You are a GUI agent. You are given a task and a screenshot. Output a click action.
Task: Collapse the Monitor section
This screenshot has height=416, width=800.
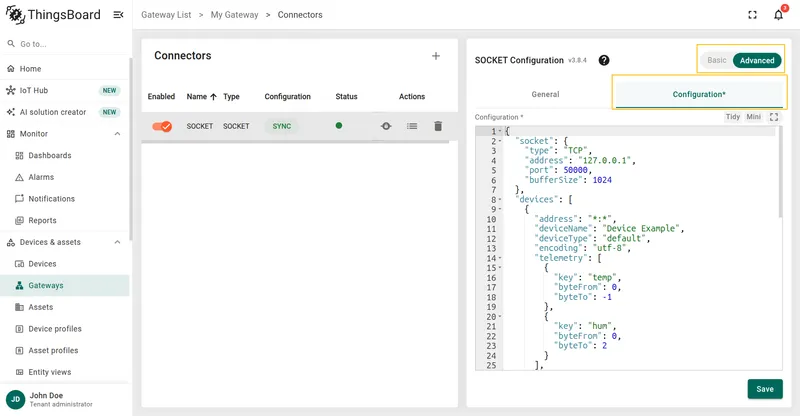(117, 134)
